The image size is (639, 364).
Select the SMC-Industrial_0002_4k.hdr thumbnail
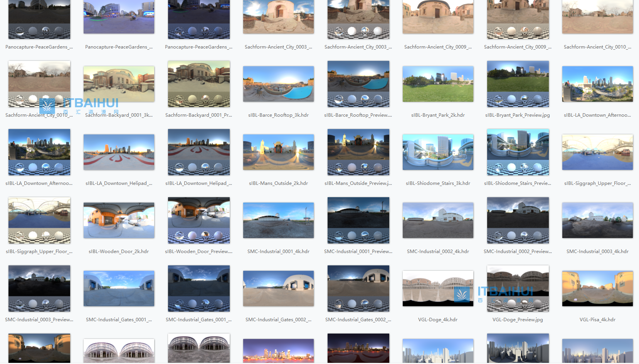pyautogui.click(x=438, y=220)
